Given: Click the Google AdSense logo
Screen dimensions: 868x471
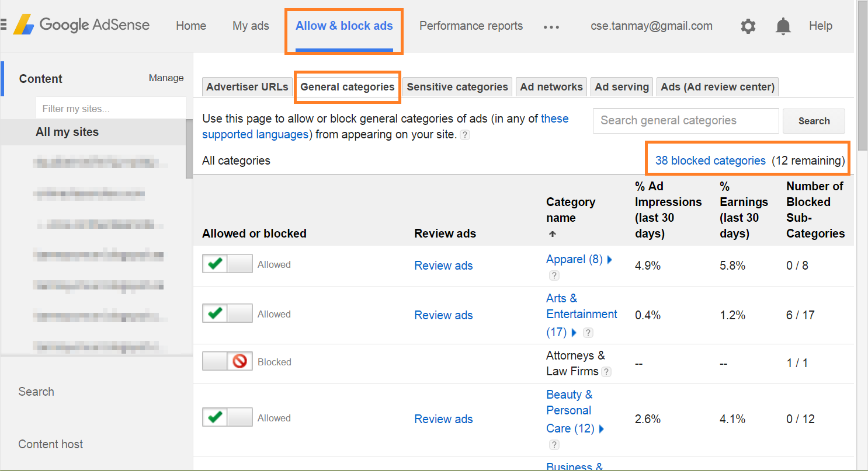Looking at the screenshot, I should pos(81,25).
